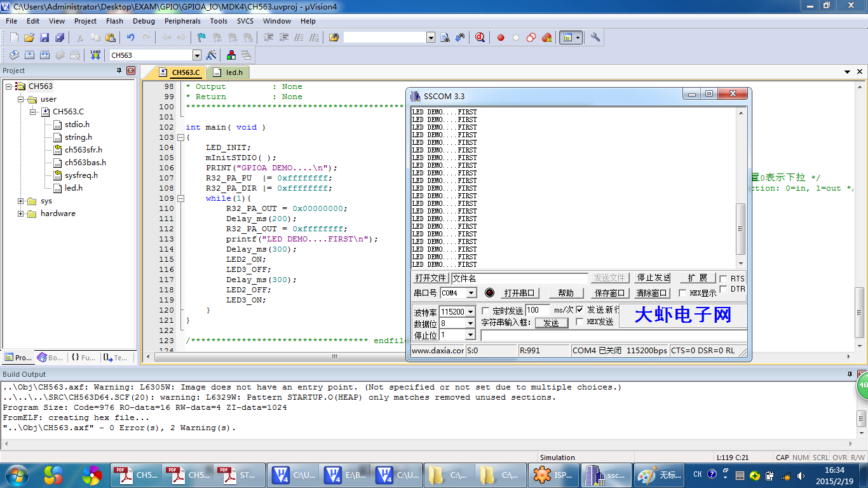Switch to CH563.C editor tab
The width and height of the screenshot is (868, 488).
[x=180, y=72]
